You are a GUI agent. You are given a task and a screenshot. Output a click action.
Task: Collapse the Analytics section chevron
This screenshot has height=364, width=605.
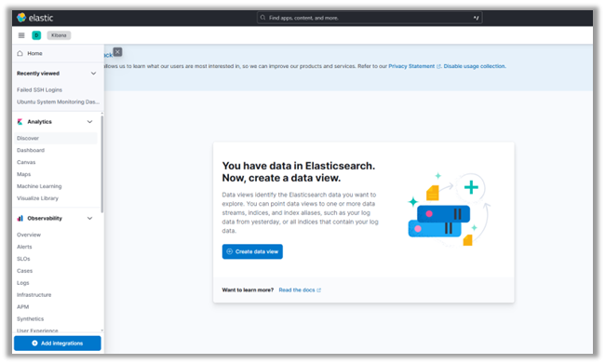[x=90, y=122]
